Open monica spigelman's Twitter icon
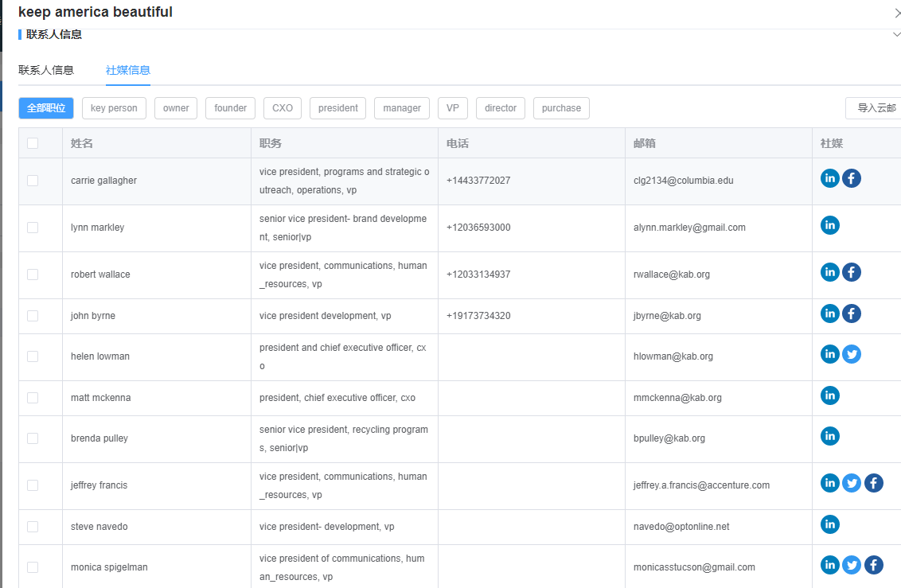The height and width of the screenshot is (588, 901). 852,565
